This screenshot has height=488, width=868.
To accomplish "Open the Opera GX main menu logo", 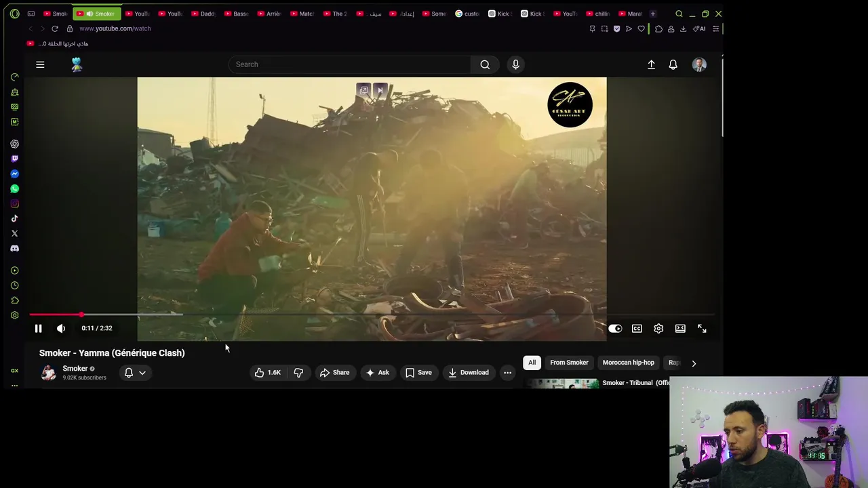I will (x=14, y=14).
